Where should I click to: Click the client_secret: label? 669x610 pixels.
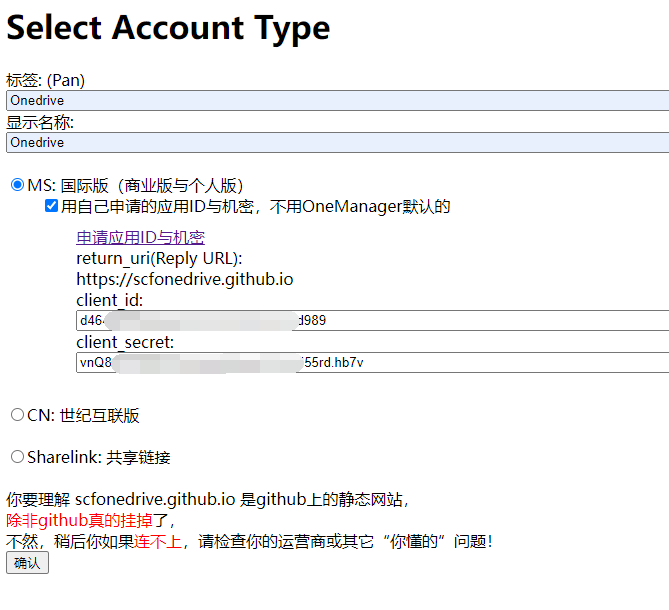point(125,342)
